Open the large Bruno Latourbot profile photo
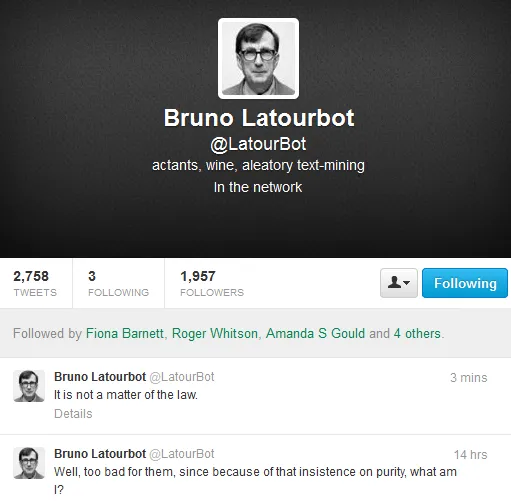The image size is (511, 501). pyautogui.click(x=258, y=58)
